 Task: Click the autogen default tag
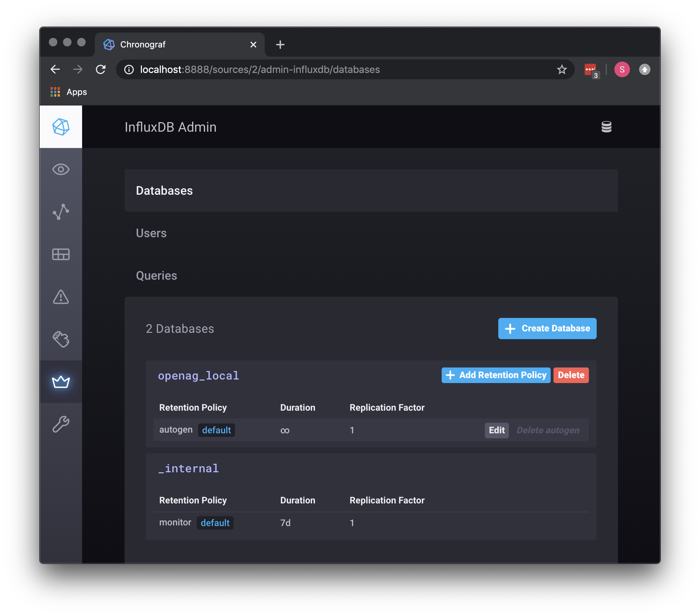pyautogui.click(x=217, y=430)
